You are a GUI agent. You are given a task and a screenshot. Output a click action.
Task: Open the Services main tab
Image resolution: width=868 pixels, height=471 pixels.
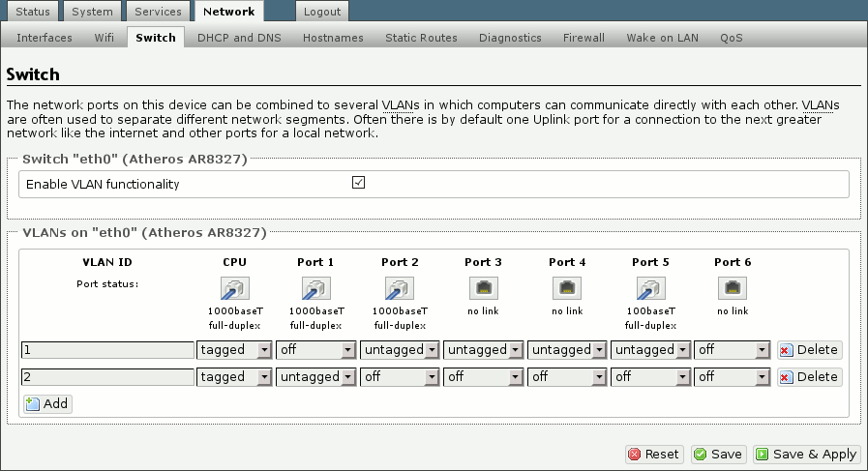pyautogui.click(x=158, y=11)
